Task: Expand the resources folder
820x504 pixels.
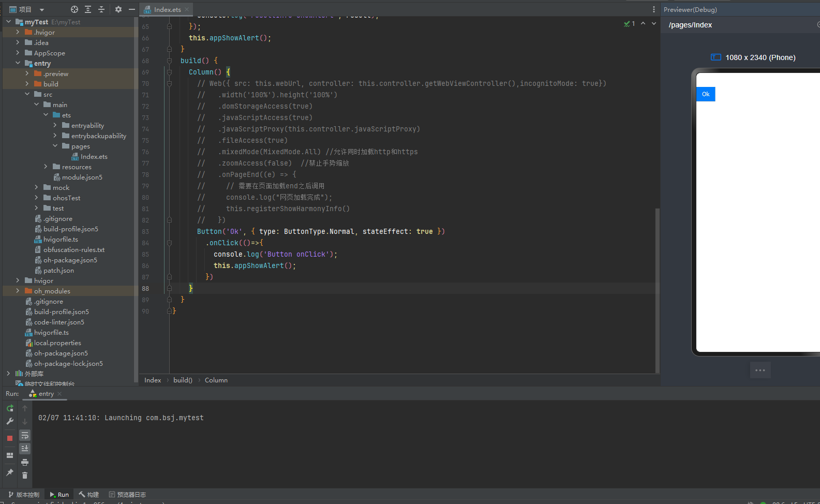Action: coord(46,167)
